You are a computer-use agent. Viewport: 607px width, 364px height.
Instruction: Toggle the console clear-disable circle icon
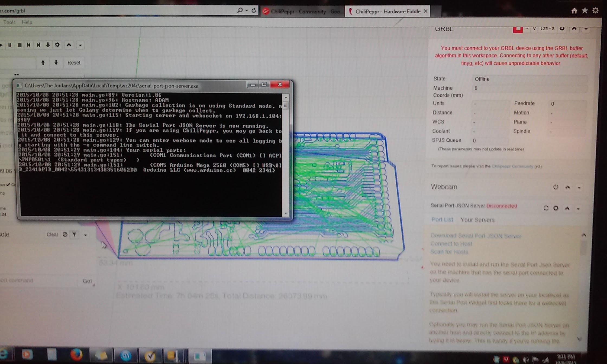tap(65, 235)
